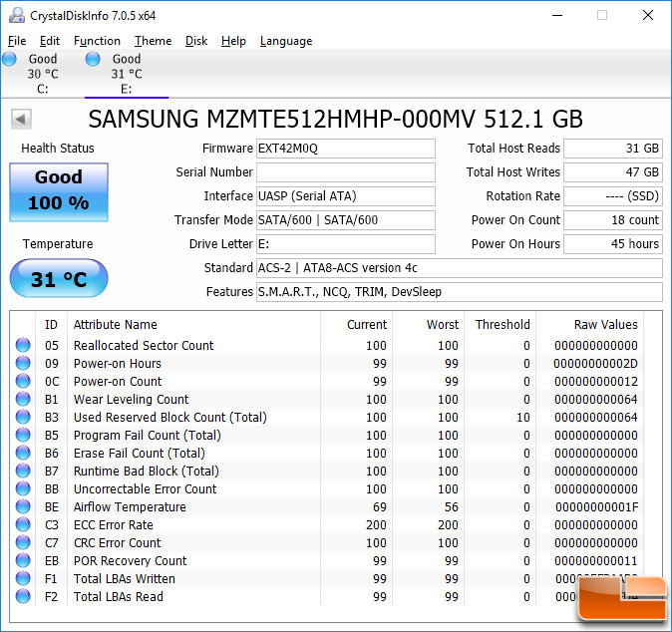
Task: Select the Airflow Temperature attribute name
Action: [130, 506]
